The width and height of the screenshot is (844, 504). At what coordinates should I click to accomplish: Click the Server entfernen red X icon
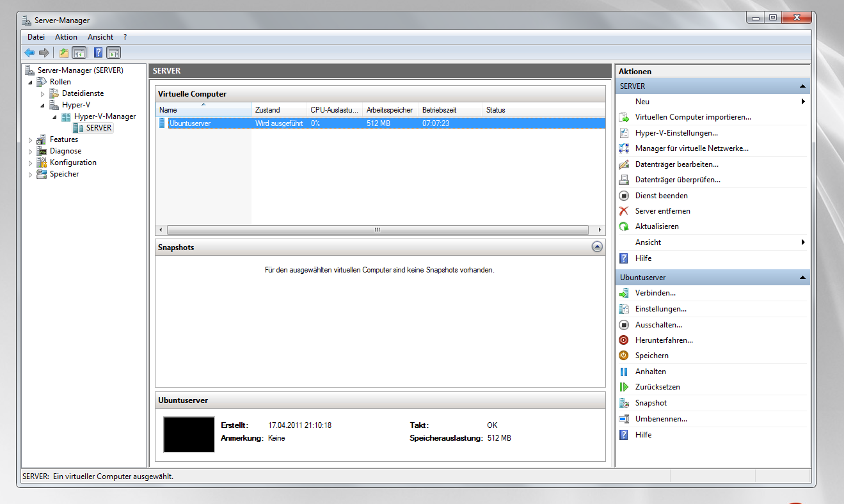coord(624,211)
